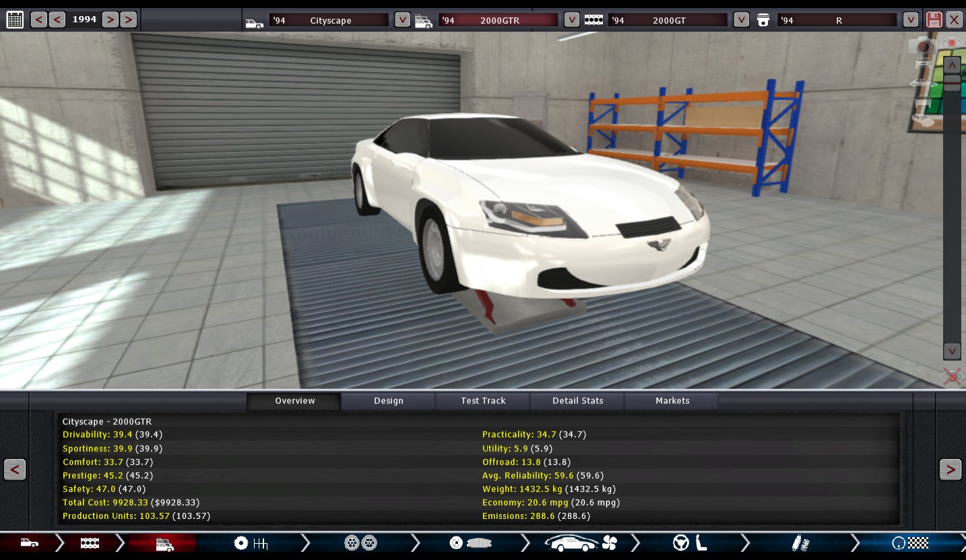Click the 1994 year label

[84, 20]
